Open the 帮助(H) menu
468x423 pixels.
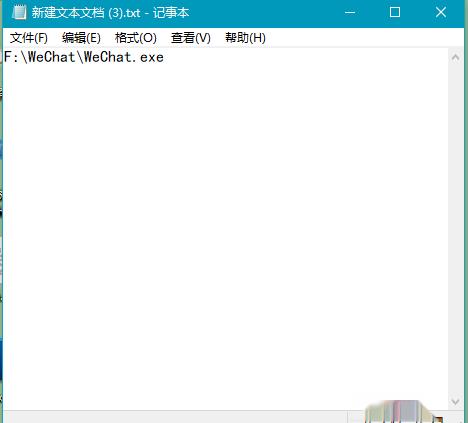245,38
